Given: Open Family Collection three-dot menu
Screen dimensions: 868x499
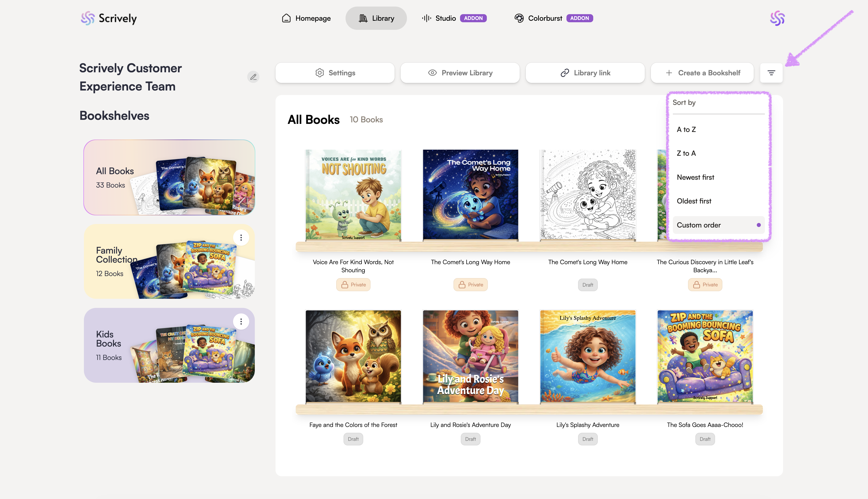Looking at the screenshot, I should click(241, 238).
